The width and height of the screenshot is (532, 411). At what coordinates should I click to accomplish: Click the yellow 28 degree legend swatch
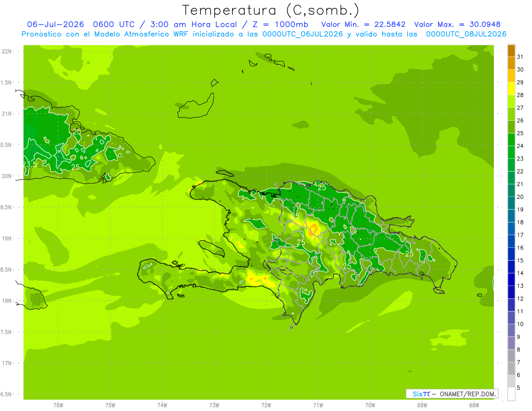[x=511, y=89]
